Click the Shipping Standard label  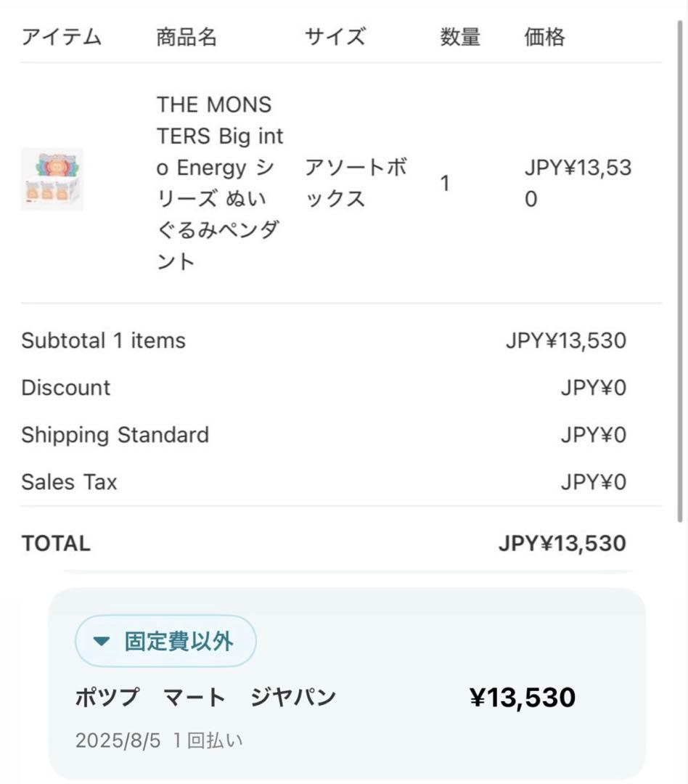point(115,435)
